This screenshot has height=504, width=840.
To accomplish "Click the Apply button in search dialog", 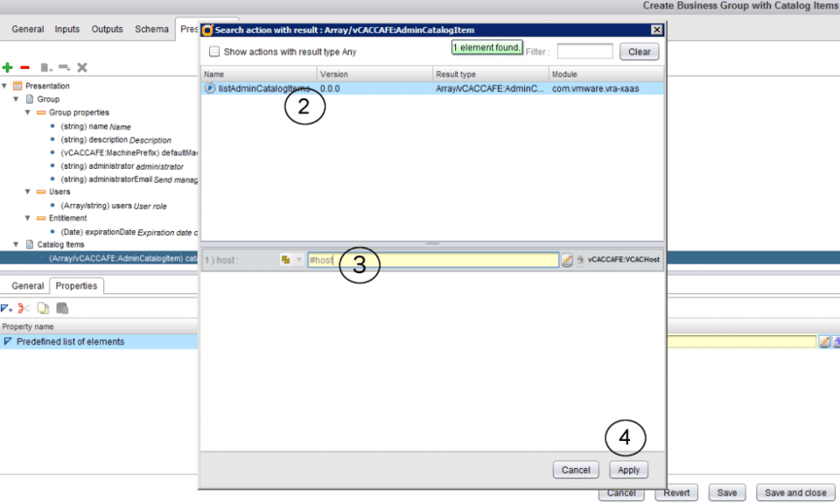I will (629, 470).
